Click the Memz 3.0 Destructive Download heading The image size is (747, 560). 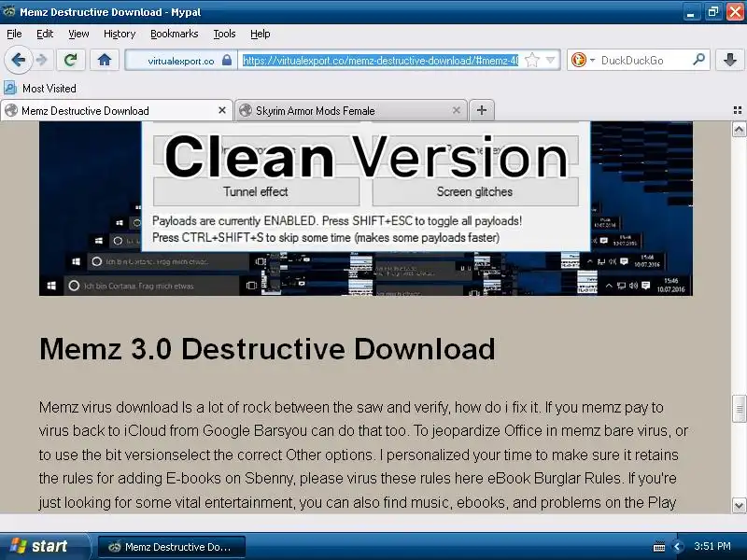[x=267, y=349]
